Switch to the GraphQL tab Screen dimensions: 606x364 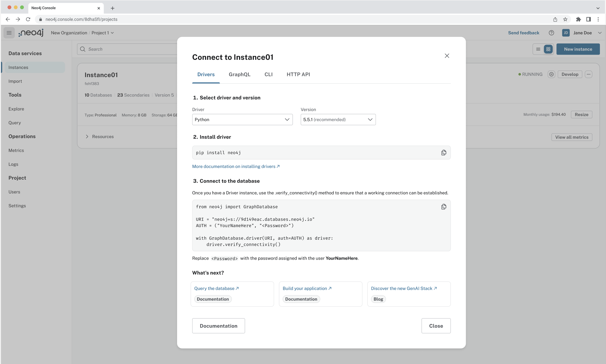click(240, 74)
